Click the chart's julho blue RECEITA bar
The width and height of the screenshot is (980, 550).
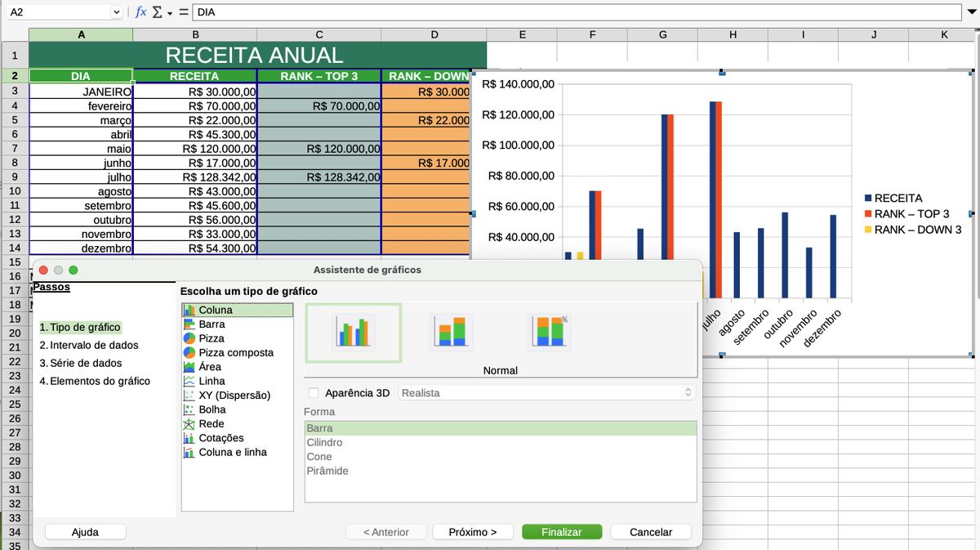pos(713,199)
